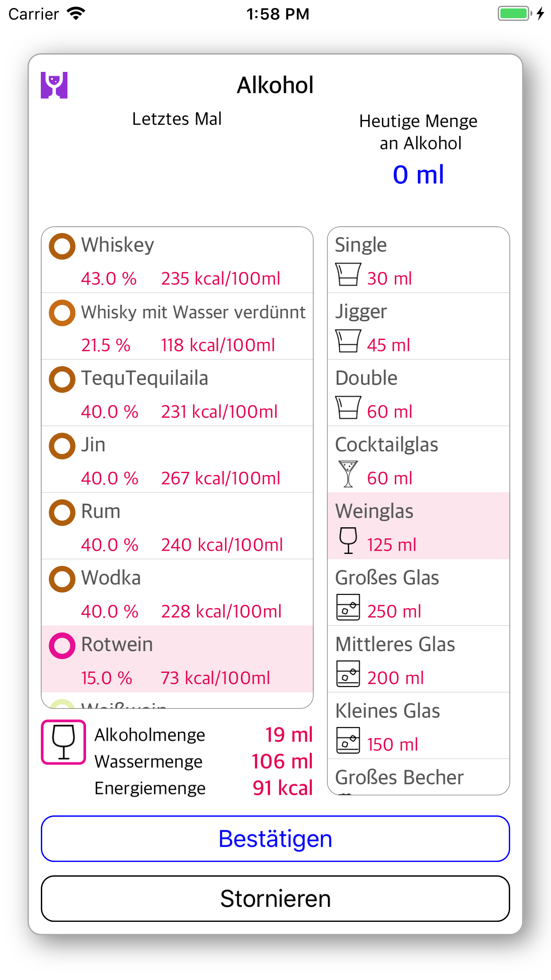Tap the Double shot glass icon

pyautogui.click(x=348, y=407)
